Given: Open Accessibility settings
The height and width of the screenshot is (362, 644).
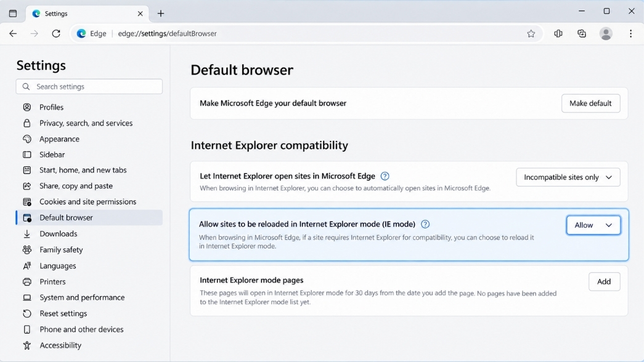Looking at the screenshot, I should tap(89, 345).
